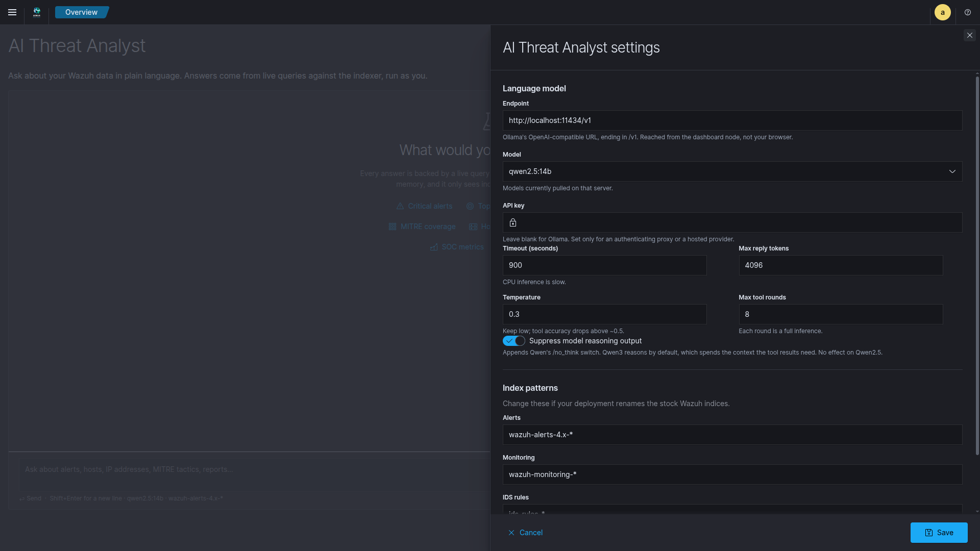Select the MITRE coverage suggestion
This screenshot has height=551, width=980.
pos(422,227)
